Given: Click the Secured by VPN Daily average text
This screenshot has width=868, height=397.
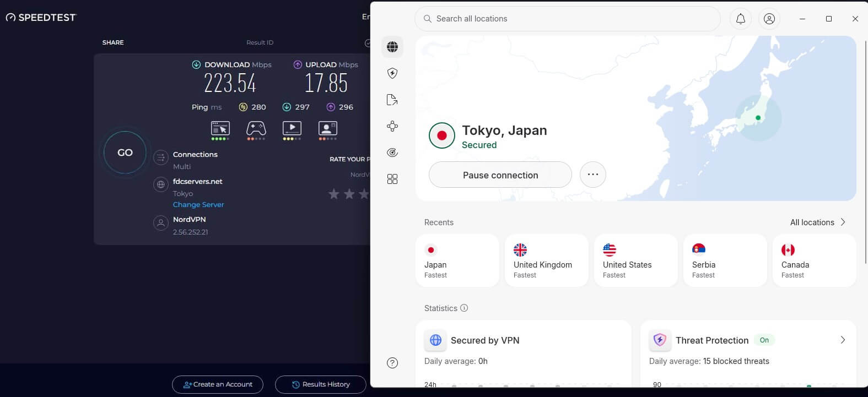Looking at the screenshot, I should (x=456, y=361).
